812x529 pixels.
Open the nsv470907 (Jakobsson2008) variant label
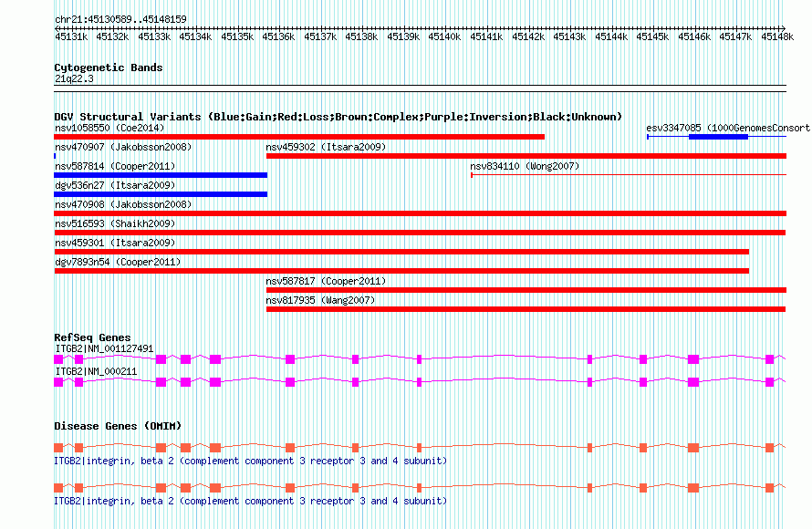click(123, 147)
